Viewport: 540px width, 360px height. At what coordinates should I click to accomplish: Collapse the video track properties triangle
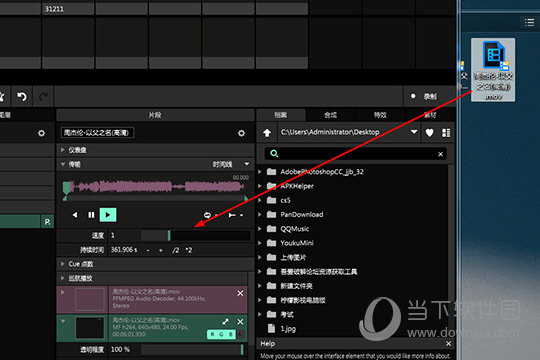62,321
